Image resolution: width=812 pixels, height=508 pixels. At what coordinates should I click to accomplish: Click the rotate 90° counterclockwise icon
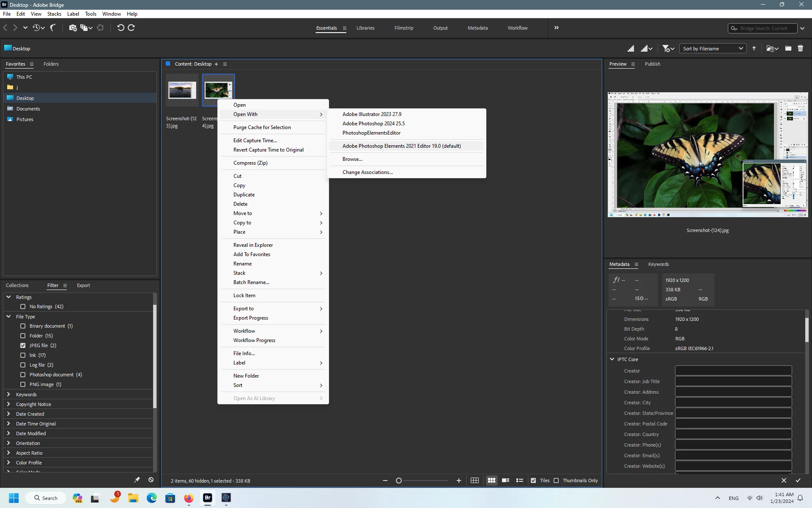pyautogui.click(x=121, y=28)
